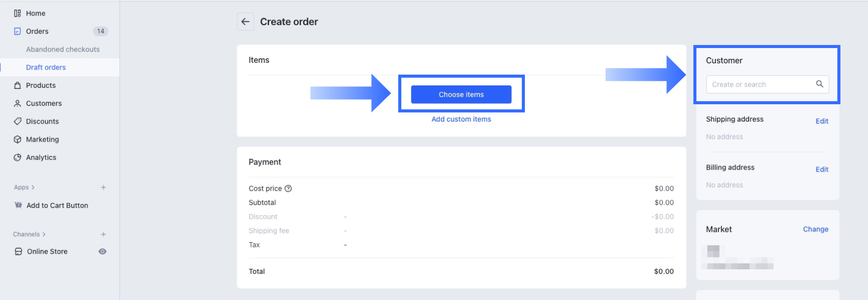This screenshot has width=868, height=300.
Task: Navigate to Analytics
Action: click(41, 157)
